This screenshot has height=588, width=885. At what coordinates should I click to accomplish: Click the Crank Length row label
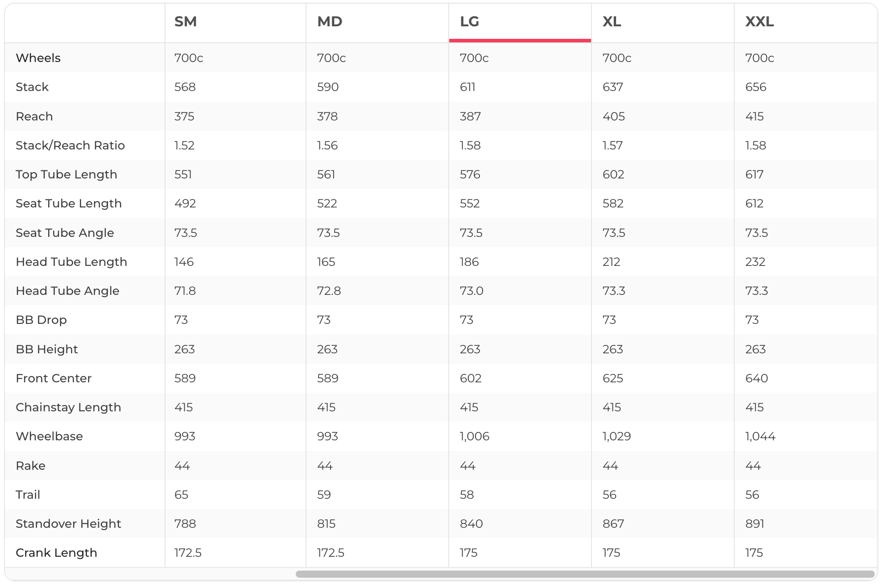56,553
